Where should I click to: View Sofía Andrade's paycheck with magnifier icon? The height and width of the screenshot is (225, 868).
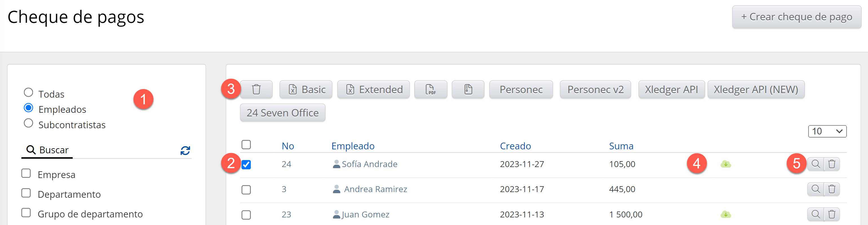tap(815, 164)
